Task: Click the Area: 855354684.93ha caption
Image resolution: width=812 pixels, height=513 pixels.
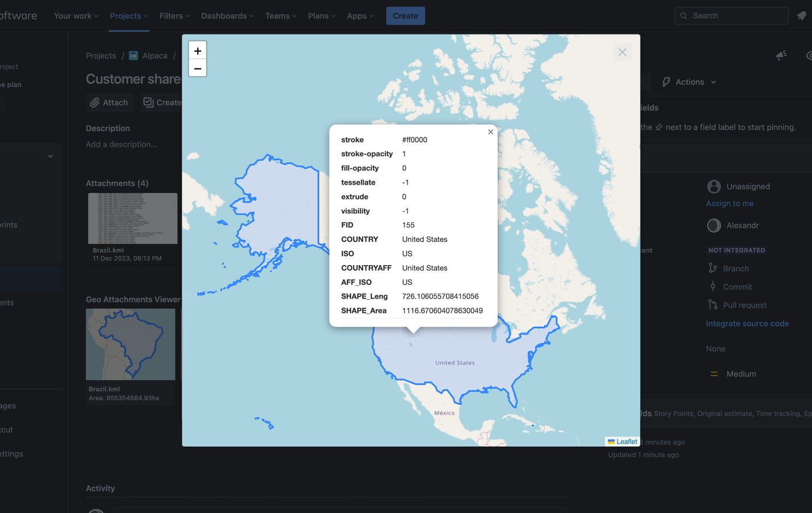Action: 124,398
